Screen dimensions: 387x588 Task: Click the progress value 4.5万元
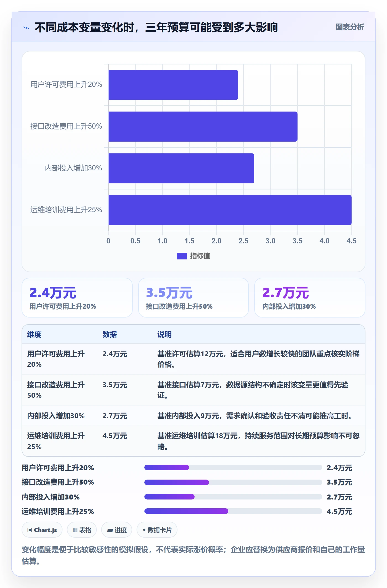(x=339, y=511)
